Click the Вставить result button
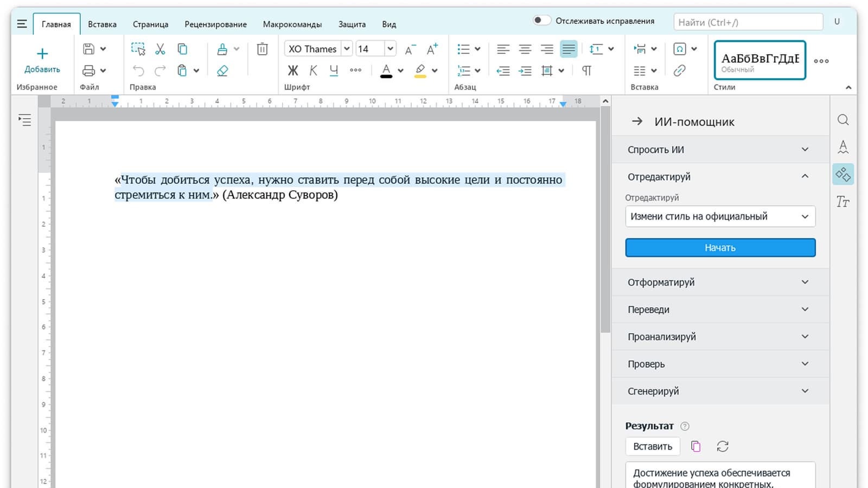Screen dimensions: 868x488 pos(653,446)
